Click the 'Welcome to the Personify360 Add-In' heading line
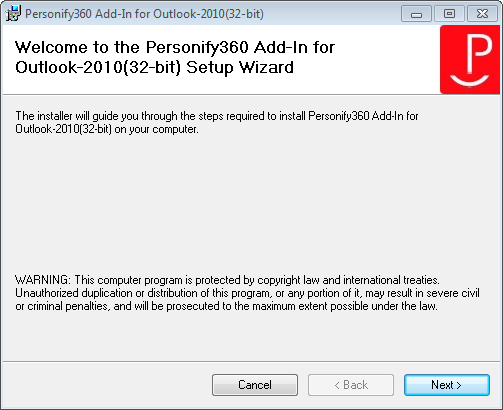This screenshot has width=503, height=410. (x=175, y=47)
